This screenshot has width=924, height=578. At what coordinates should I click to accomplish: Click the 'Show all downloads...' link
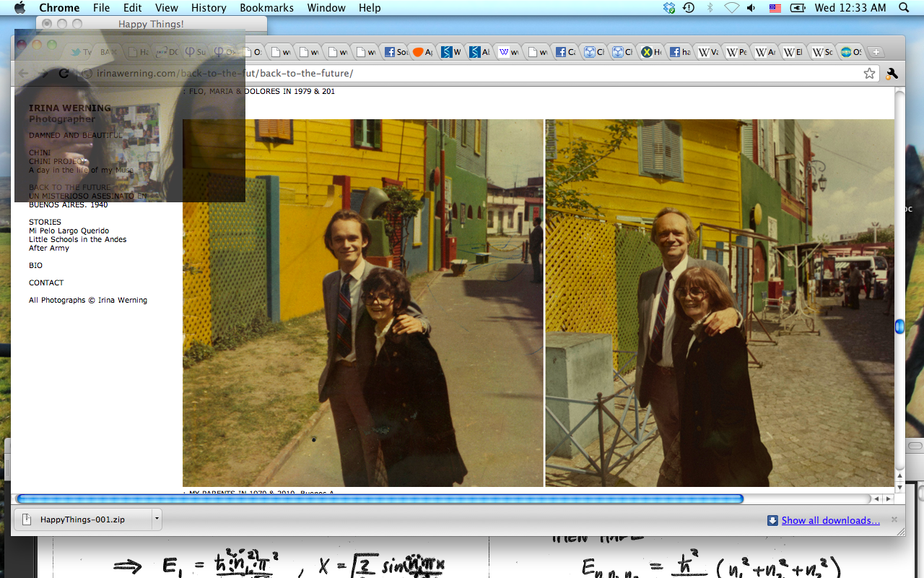pyautogui.click(x=830, y=520)
